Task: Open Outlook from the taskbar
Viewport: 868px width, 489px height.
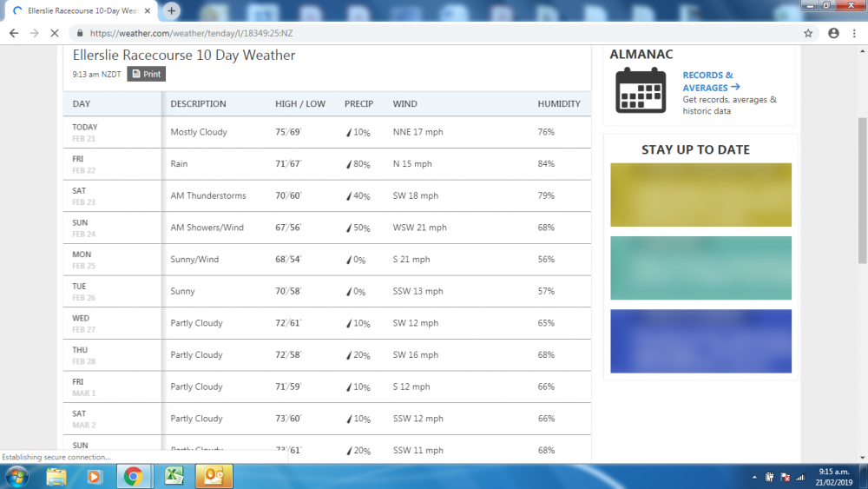Action: tap(214, 476)
